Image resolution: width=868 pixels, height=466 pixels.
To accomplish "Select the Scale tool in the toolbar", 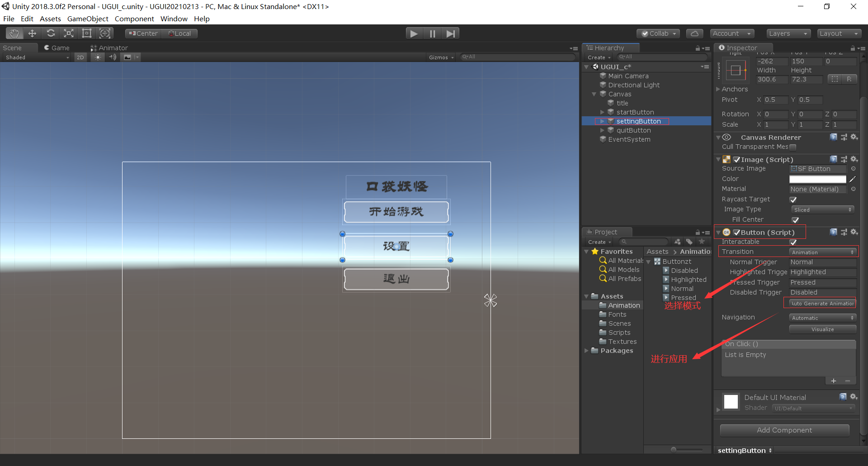I will pyautogui.click(x=68, y=33).
